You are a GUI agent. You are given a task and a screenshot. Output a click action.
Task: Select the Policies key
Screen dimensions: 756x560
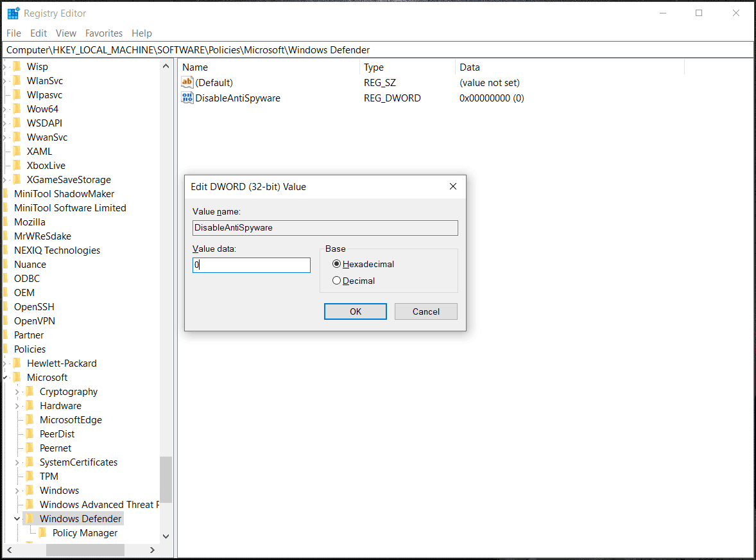pos(30,349)
